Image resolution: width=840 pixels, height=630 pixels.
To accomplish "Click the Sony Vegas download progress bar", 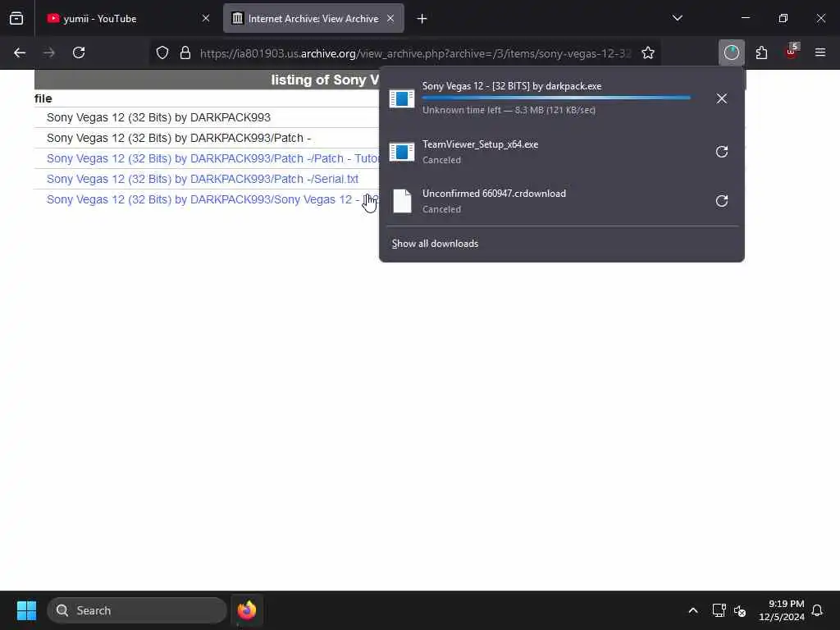I will (x=556, y=98).
